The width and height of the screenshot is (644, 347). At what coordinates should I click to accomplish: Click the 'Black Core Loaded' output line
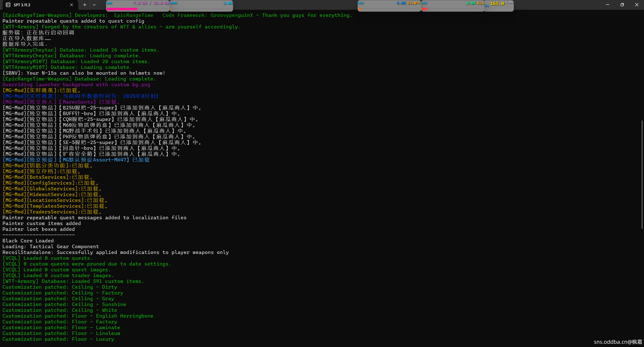(x=28, y=241)
